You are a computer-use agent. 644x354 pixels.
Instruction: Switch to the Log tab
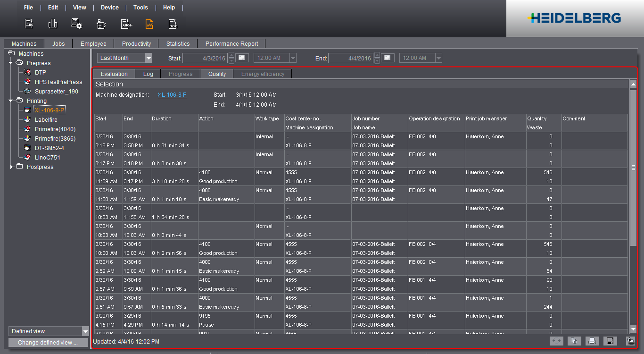pos(148,74)
